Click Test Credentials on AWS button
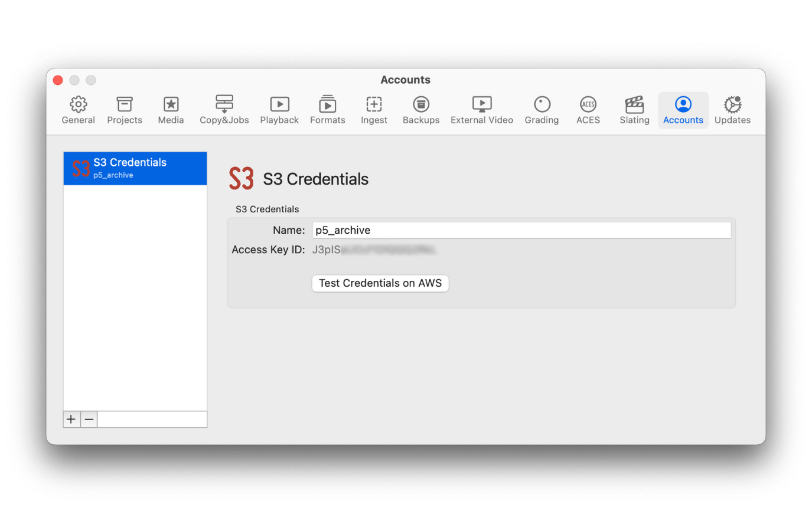The height and width of the screenshot is (531, 812). tap(380, 283)
